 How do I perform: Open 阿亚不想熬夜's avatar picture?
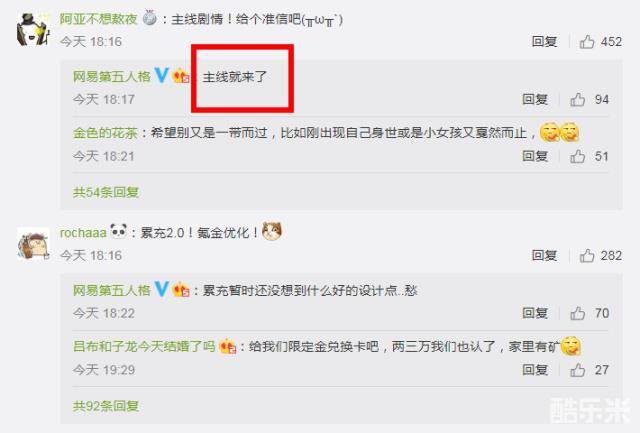(x=33, y=29)
